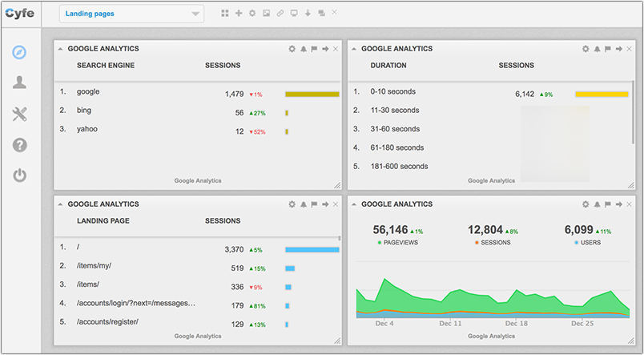Screen dimensions: 644x355
Task: Open the user account icon in sidebar
Action: [x=19, y=83]
